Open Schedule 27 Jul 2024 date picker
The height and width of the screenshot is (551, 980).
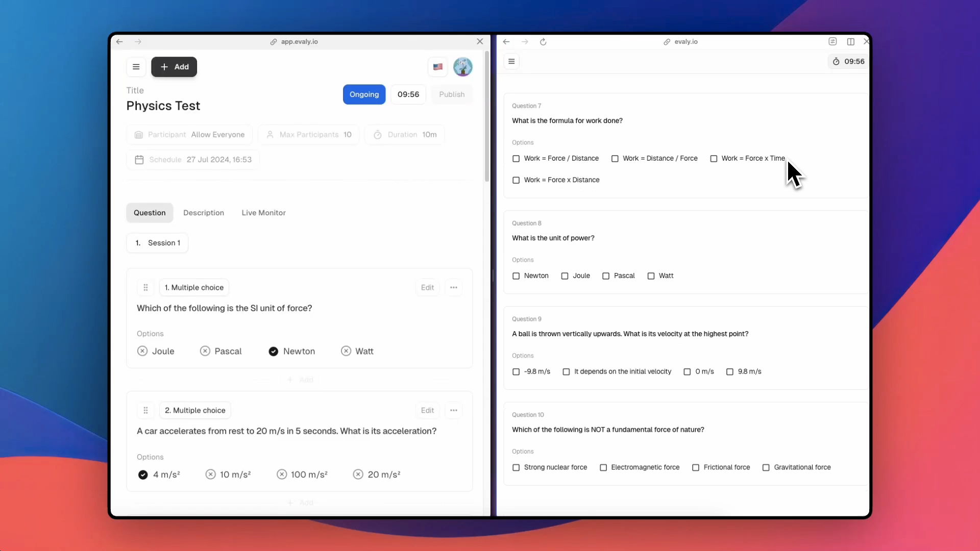193,160
